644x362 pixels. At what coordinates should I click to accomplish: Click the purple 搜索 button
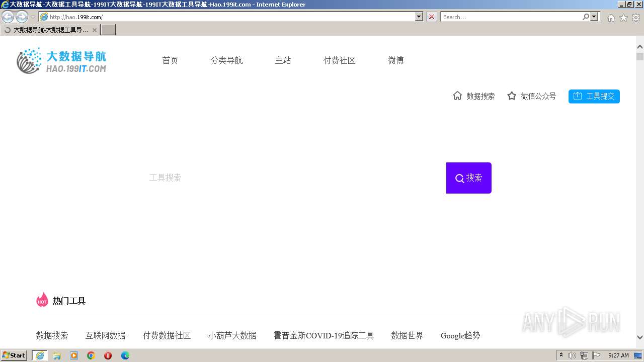pos(469,178)
